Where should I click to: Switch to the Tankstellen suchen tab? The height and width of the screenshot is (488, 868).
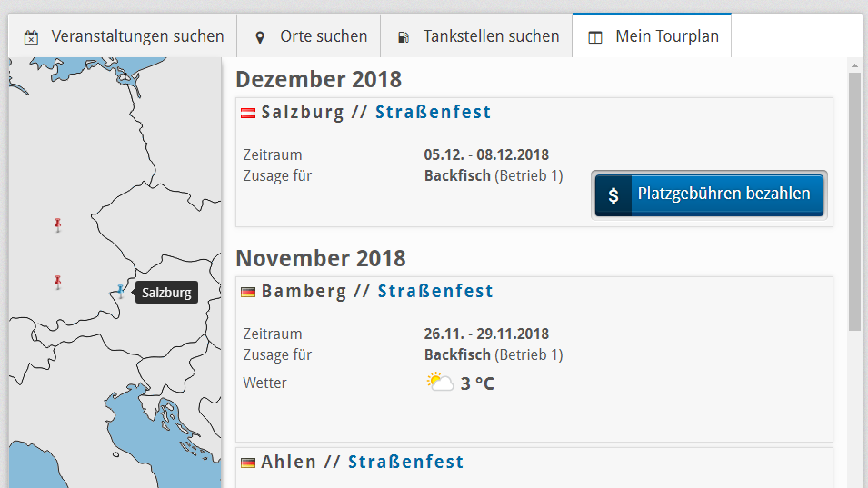pyautogui.click(x=491, y=36)
